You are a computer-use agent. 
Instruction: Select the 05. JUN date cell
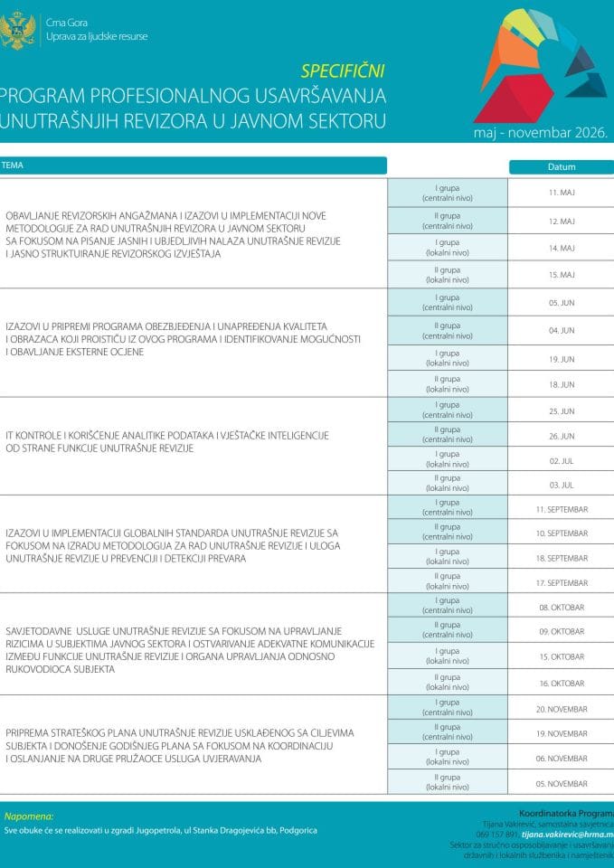point(562,303)
